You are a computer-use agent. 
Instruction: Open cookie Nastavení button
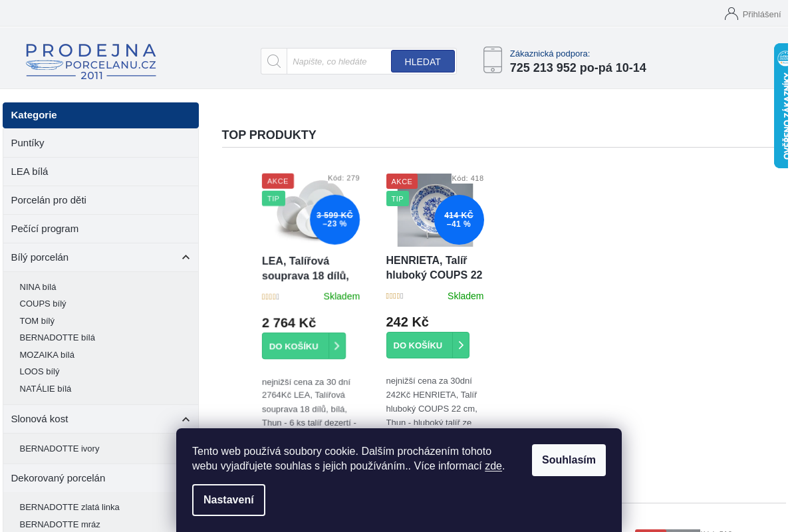[229, 500]
